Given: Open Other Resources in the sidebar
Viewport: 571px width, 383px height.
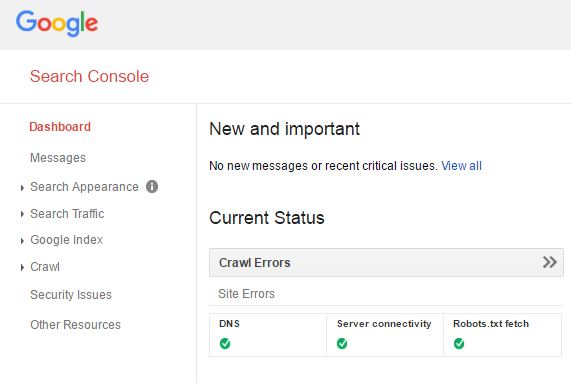Looking at the screenshot, I should point(75,325).
